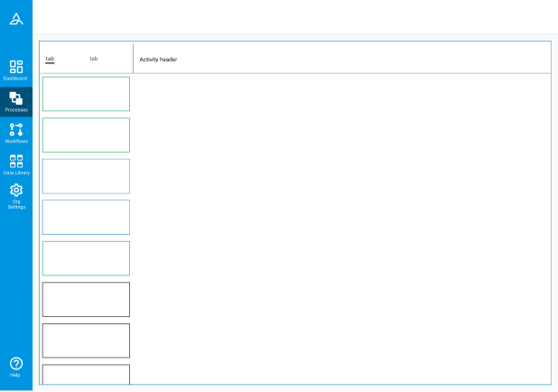Choose the third card with blue border
This screenshot has height=392, width=558.
(x=86, y=176)
